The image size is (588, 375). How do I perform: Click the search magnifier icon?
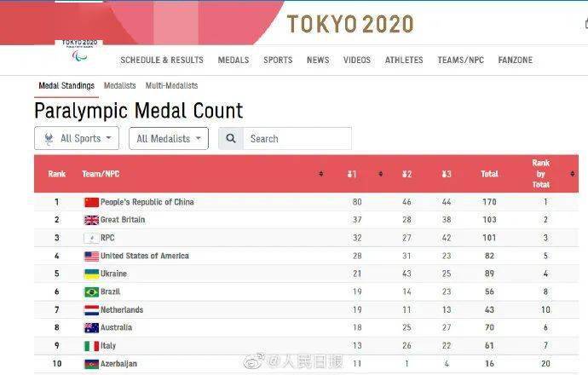pyautogui.click(x=231, y=138)
